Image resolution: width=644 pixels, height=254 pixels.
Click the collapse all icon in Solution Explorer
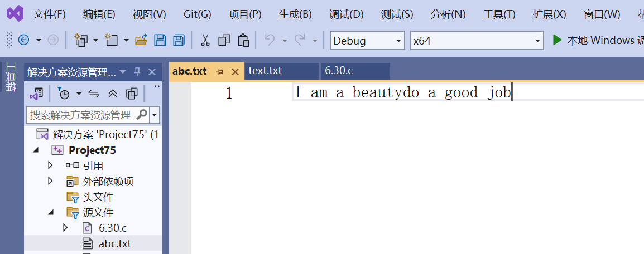(x=113, y=94)
